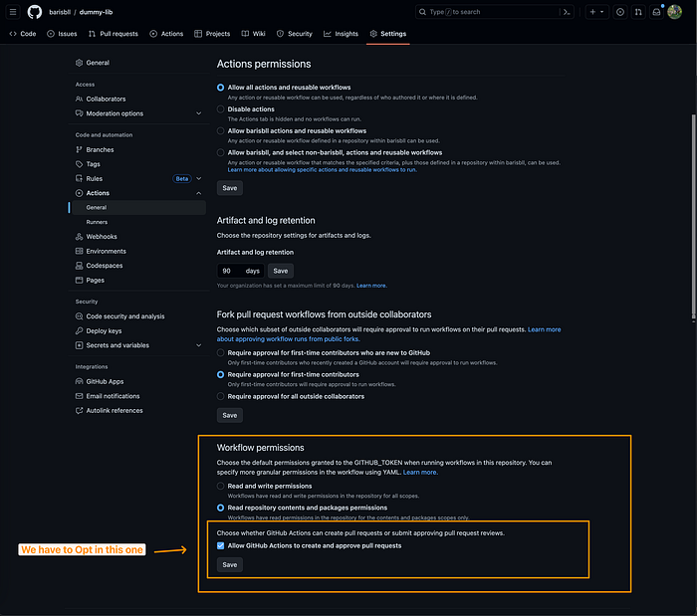Click the Rules icon in sidebar
Viewport: 697px width, 616px height.
[79, 178]
